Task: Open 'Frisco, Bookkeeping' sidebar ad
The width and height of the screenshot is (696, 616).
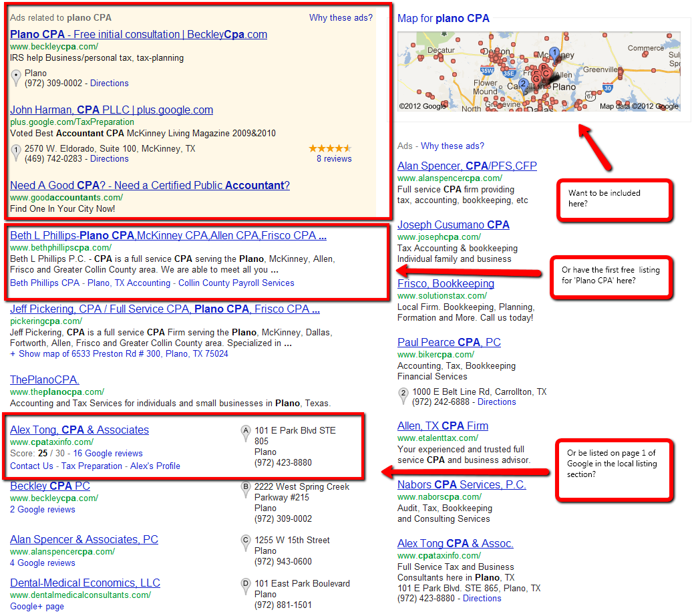Action: 446,283
